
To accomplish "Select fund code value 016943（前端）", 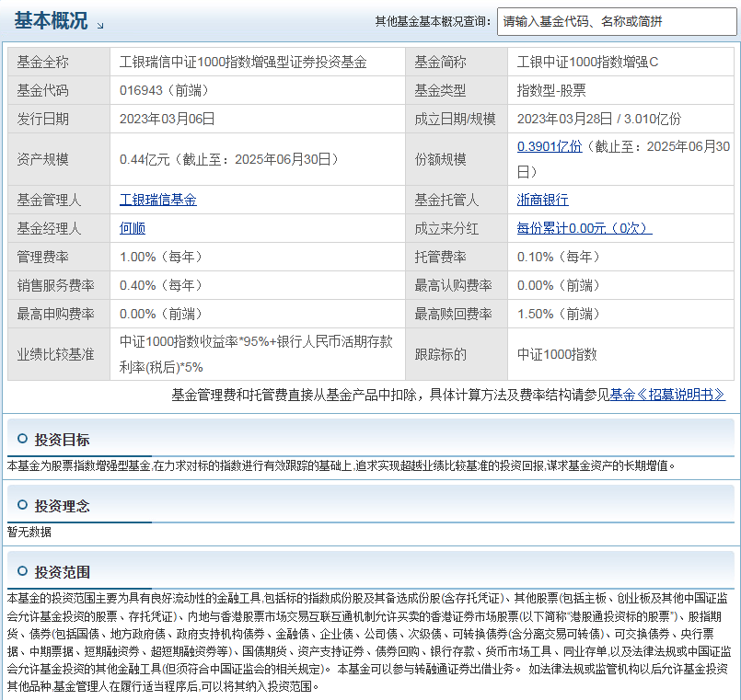I will [164, 90].
